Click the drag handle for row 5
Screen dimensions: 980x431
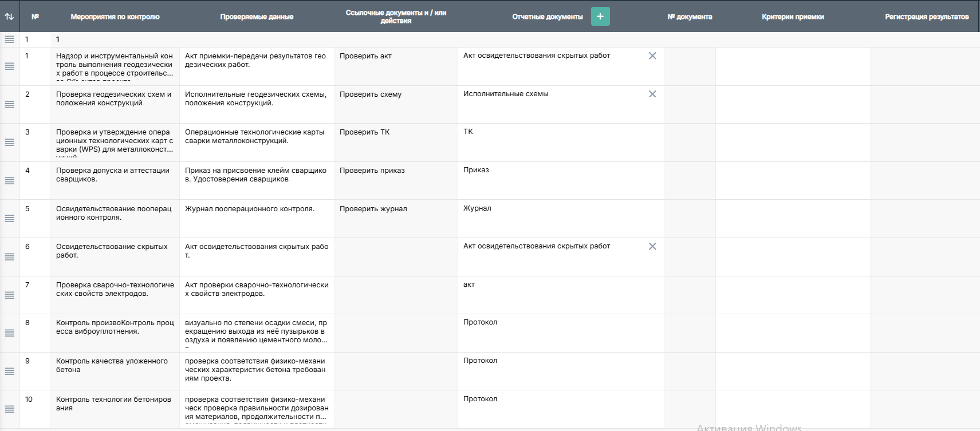pyautogui.click(x=10, y=219)
